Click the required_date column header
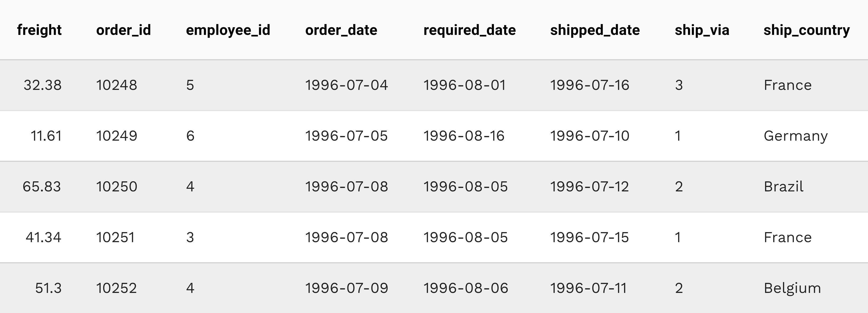The height and width of the screenshot is (313, 868). (469, 30)
